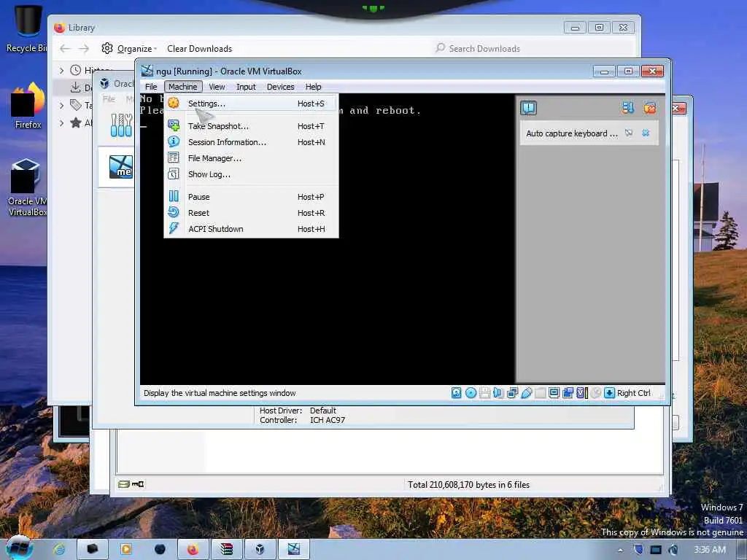
Task: Open the Help menu
Action: coord(314,87)
